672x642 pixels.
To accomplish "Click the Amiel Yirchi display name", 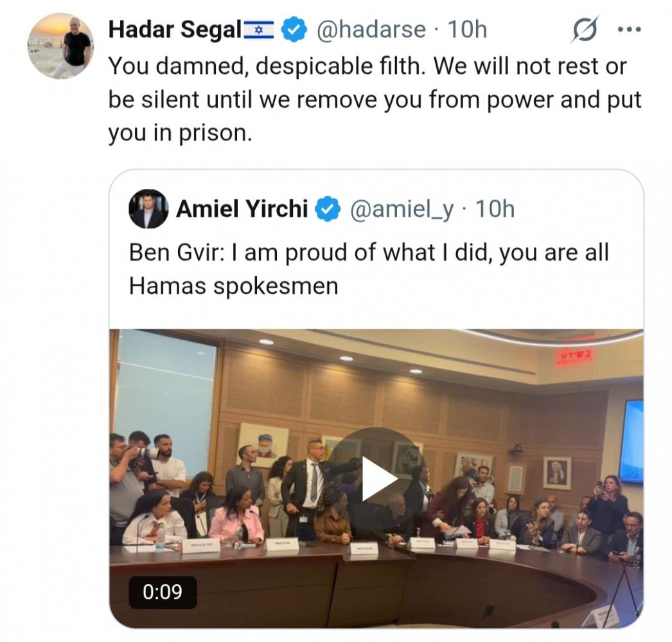I will 242,209.
